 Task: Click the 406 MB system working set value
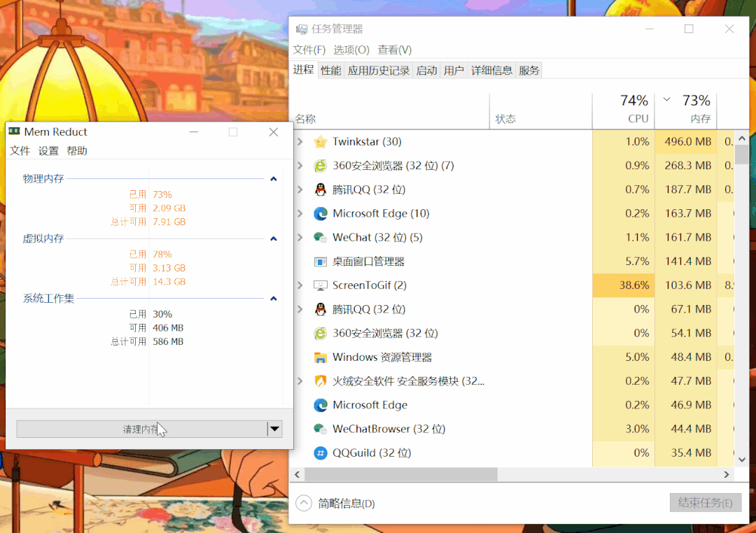click(168, 327)
